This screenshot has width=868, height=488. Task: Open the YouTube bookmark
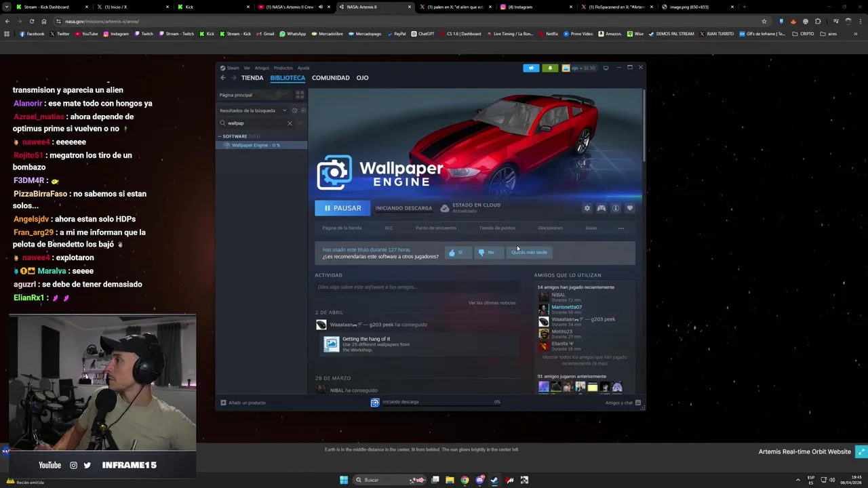(86, 33)
